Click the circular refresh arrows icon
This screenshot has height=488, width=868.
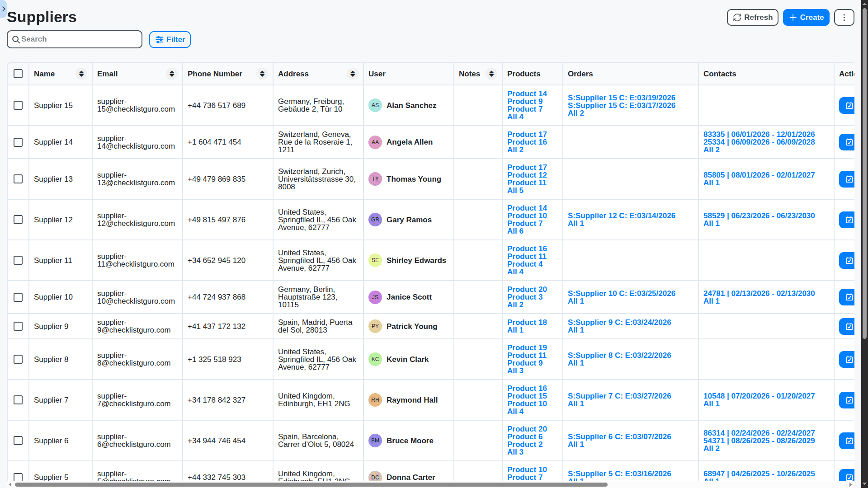pyautogui.click(x=737, y=17)
